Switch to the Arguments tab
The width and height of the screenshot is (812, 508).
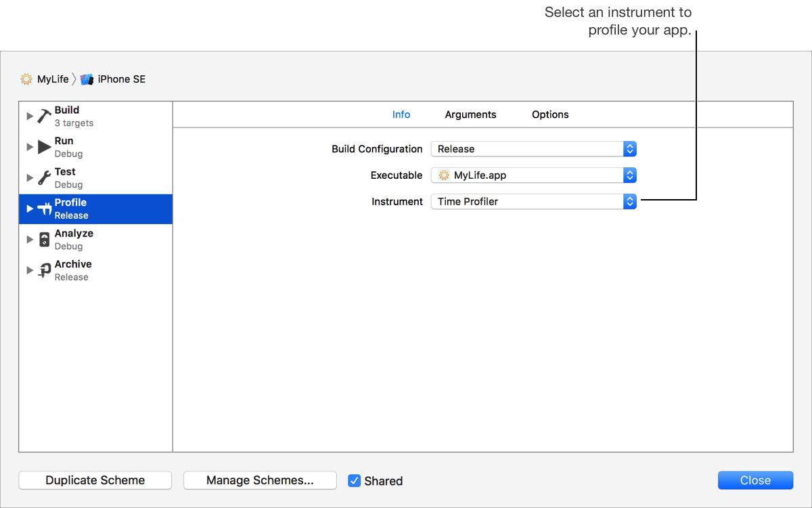point(470,114)
